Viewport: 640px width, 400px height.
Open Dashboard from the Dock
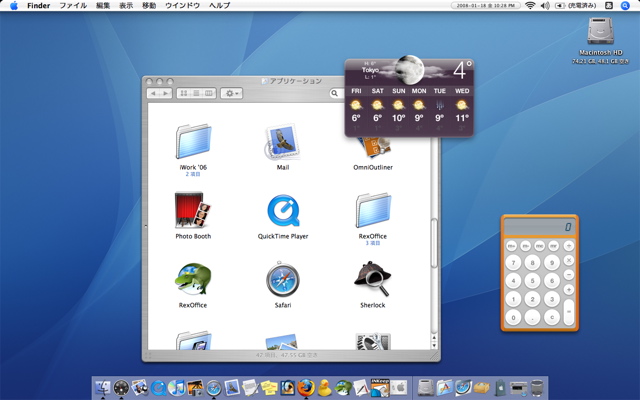point(121,387)
